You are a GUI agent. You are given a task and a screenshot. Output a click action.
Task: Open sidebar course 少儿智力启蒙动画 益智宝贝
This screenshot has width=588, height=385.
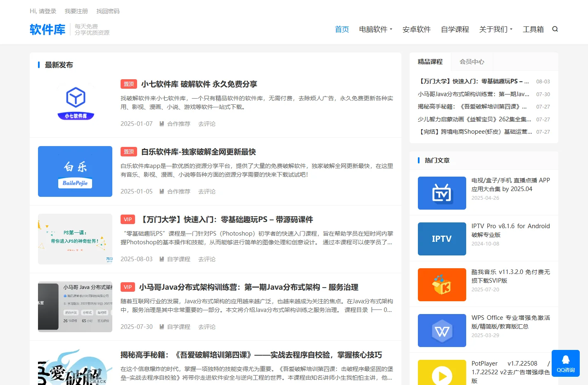coord(475,119)
